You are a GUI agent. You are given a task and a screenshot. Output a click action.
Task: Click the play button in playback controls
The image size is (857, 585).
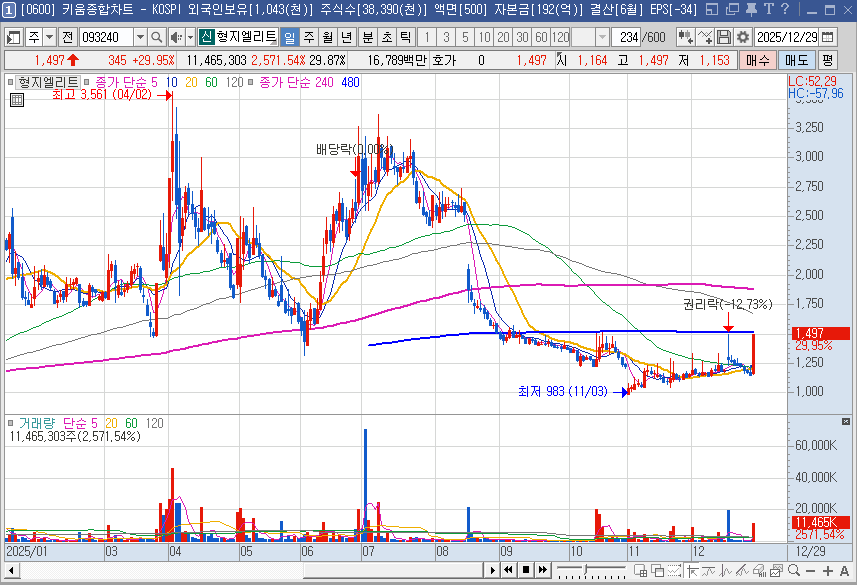[492, 570]
